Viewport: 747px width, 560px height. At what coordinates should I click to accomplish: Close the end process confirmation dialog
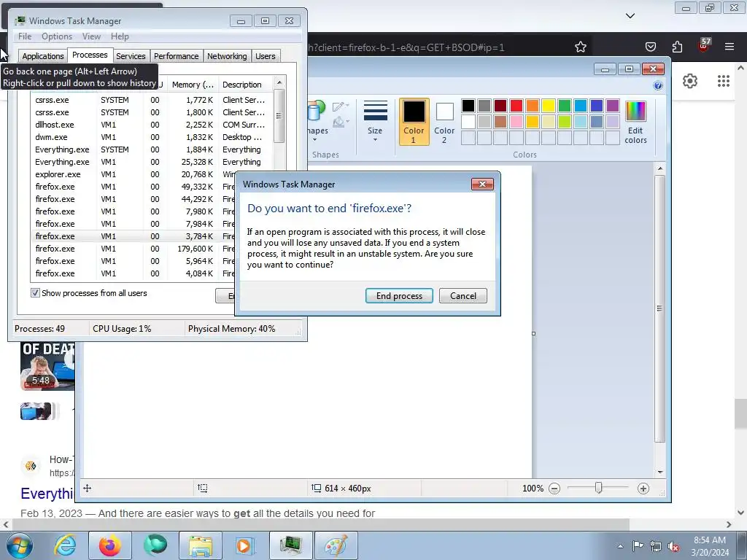(482, 184)
